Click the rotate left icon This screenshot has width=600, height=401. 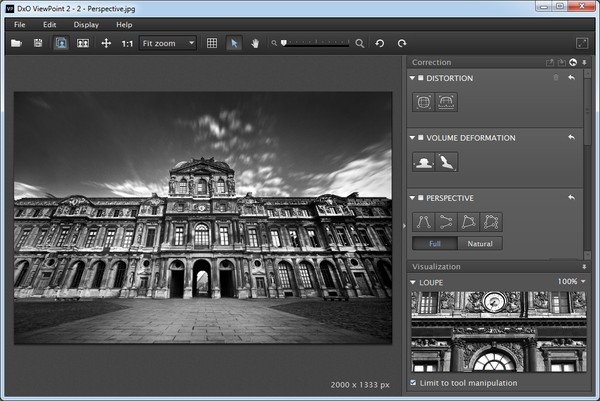pos(380,43)
